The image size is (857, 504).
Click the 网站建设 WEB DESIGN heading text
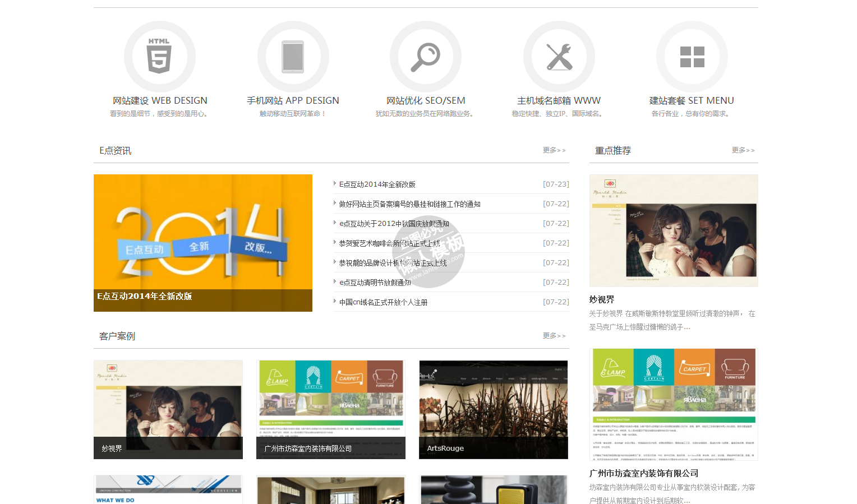[160, 100]
